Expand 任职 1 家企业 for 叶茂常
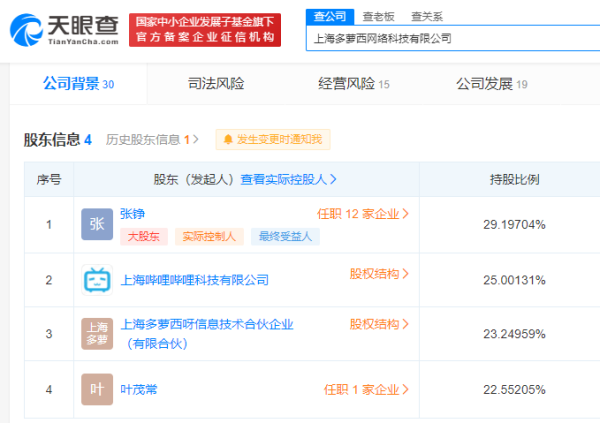Screen dimensions: 600x423 pos(366,390)
